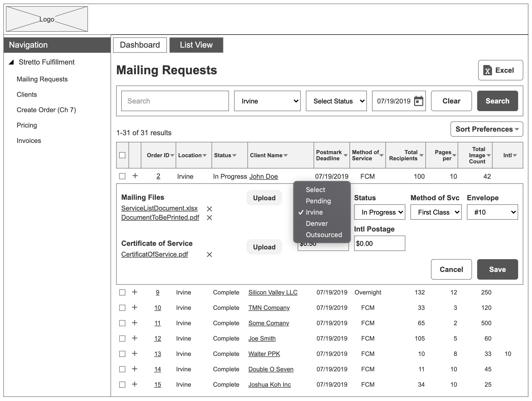Screen dimensions: 532x401
Task: Expand row for order 15 with plus icon
Action: pyautogui.click(x=134, y=384)
